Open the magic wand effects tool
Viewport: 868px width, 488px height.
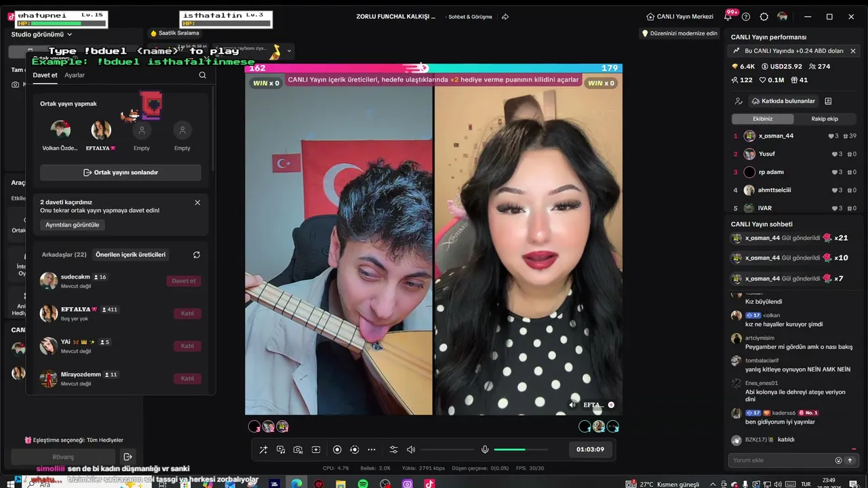pyautogui.click(x=263, y=449)
